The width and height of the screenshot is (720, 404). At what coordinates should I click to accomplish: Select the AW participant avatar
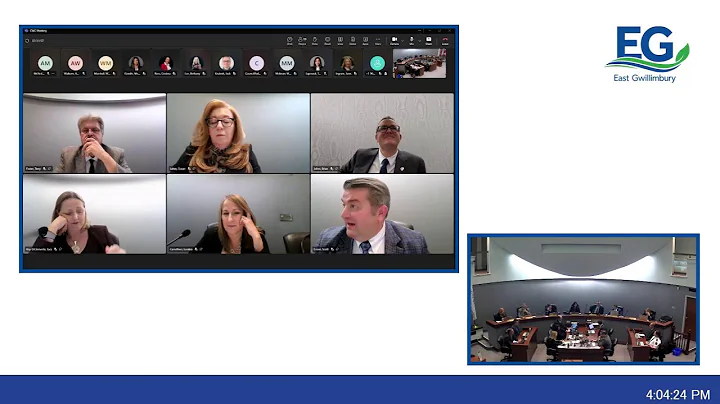coord(75,63)
